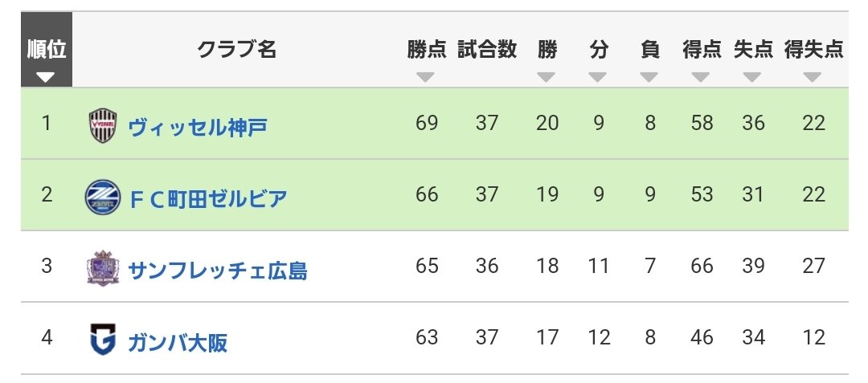Sort by 負 column arrow
Viewport: 868px width, 383px height.
click(x=649, y=77)
